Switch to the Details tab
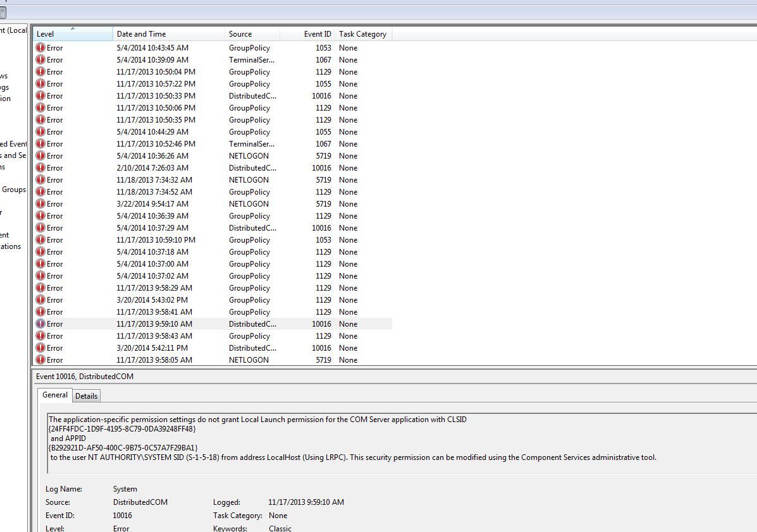The image size is (757, 532). pyautogui.click(x=87, y=396)
